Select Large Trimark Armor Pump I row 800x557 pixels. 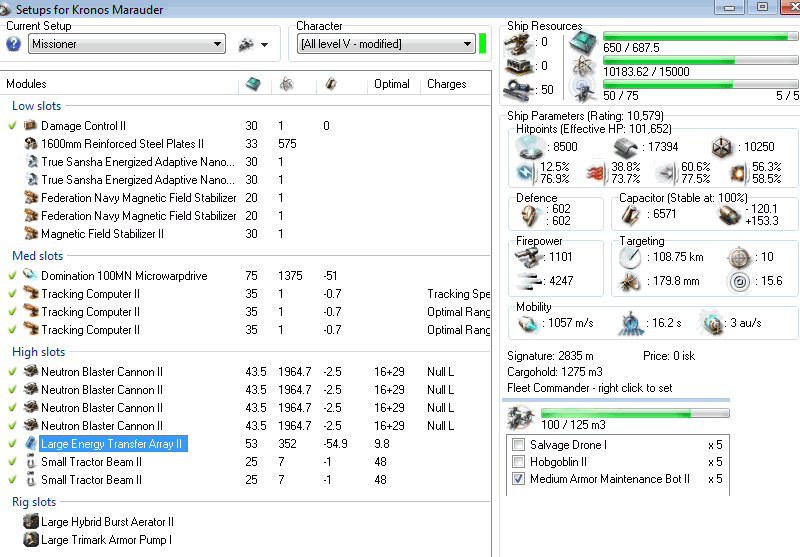coord(245,540)
